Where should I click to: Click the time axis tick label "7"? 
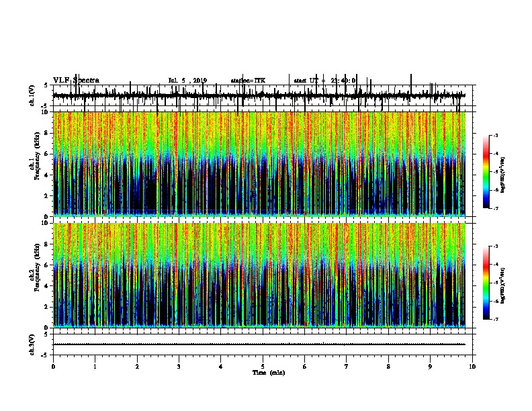[347, 367]
